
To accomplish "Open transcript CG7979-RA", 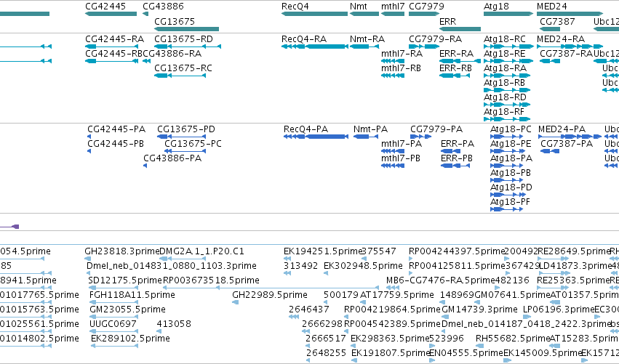I will coord(436,39).
